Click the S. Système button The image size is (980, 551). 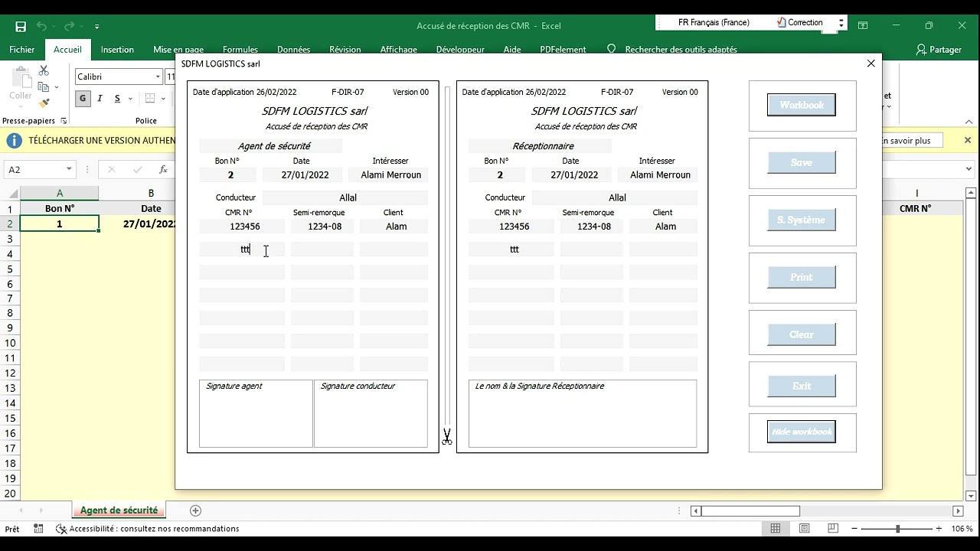(x=802, y=220)
